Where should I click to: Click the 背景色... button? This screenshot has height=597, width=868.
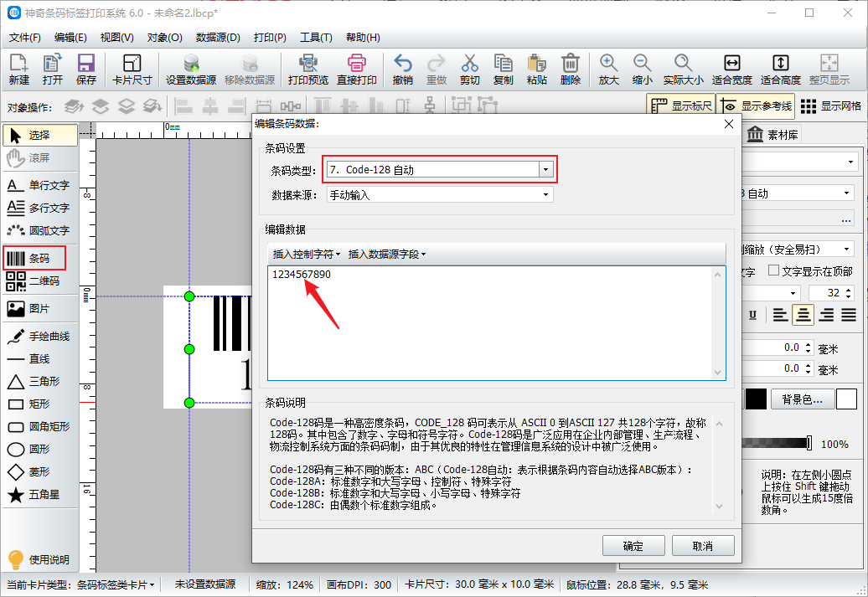[802, 399]
